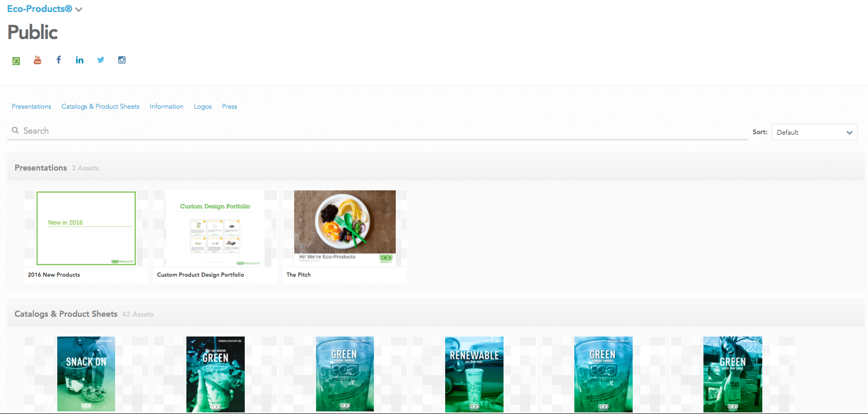Viewport: 868px width, 414px height.
Task: Open the RENEWABLE catalog thumbnail
Action: (474, 374)
